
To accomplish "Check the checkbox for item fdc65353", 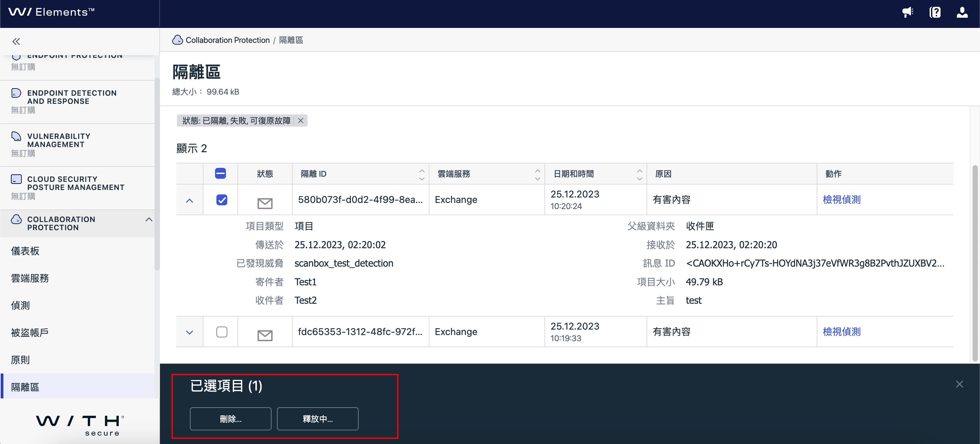I will 222,332.
